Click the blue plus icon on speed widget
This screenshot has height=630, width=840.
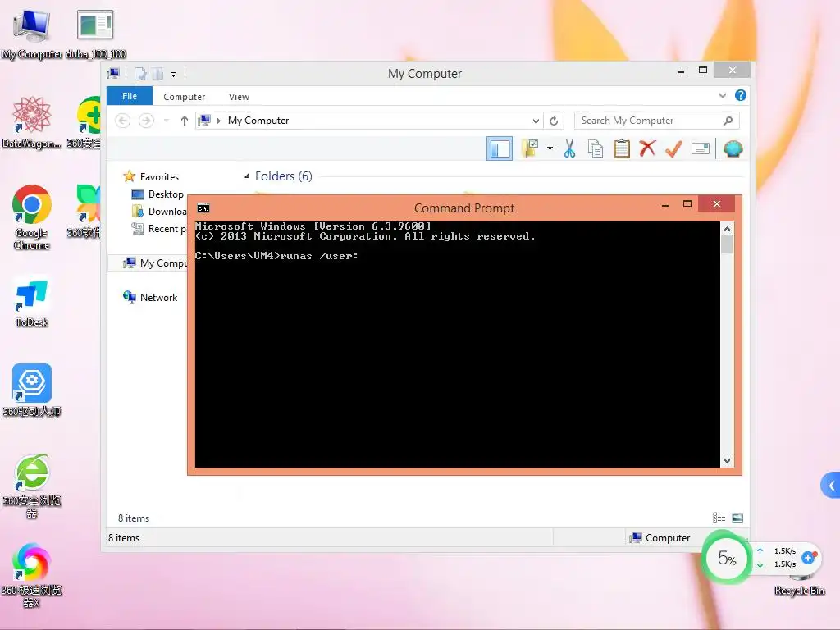tap(809, 558)
